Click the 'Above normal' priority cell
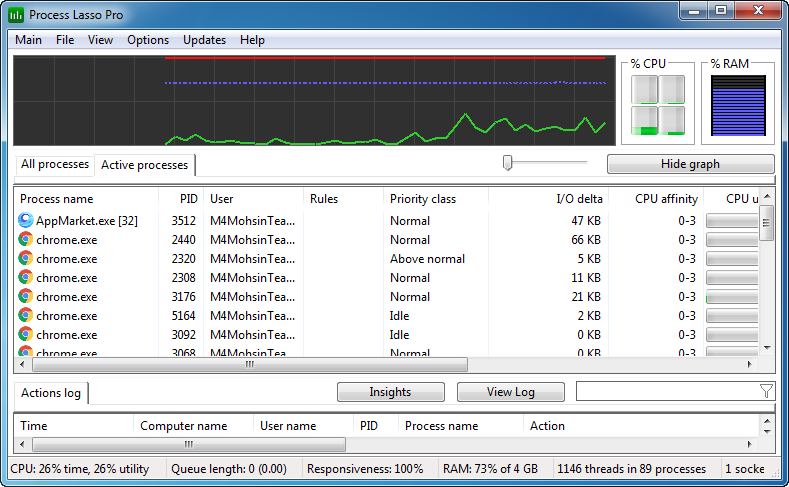The image size is (789, 487). tap(427, 259)
